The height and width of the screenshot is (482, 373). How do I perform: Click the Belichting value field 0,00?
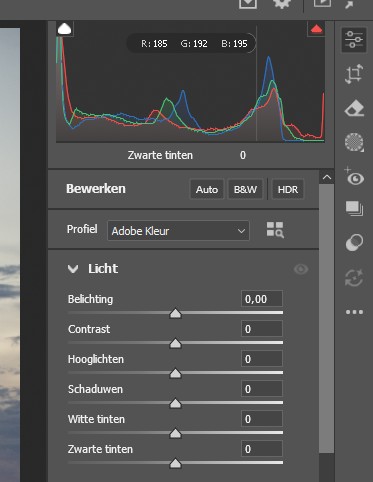pyautogui.click(x=262, y=299)
